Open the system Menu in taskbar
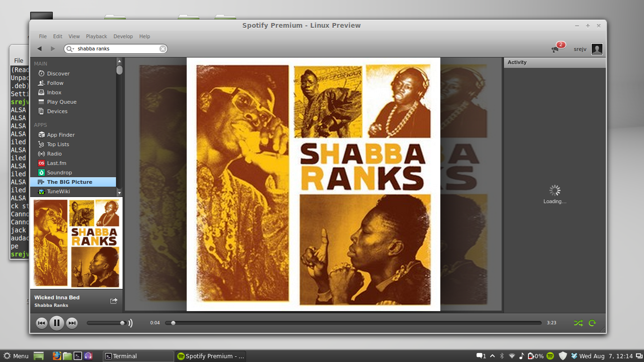The width and height of the screenshot is (644, 362). 16,356
